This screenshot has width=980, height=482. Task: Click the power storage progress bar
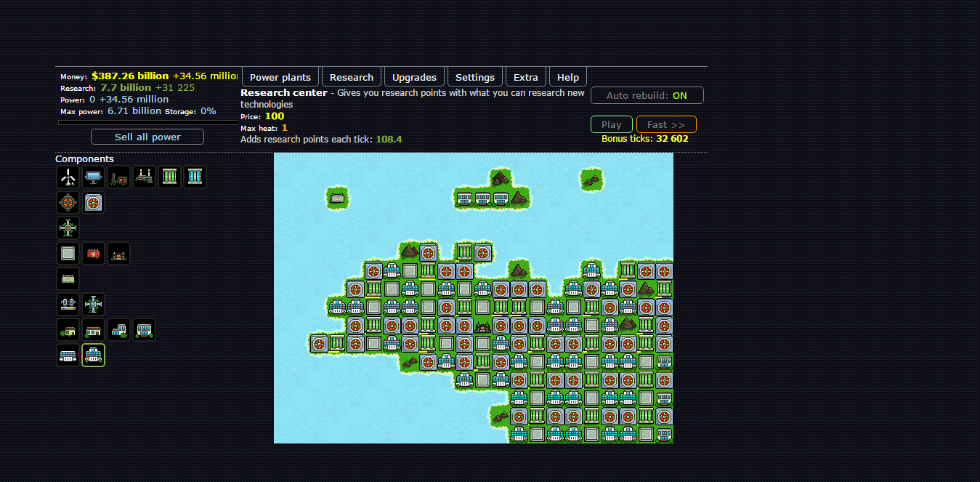tap(148, 122)
